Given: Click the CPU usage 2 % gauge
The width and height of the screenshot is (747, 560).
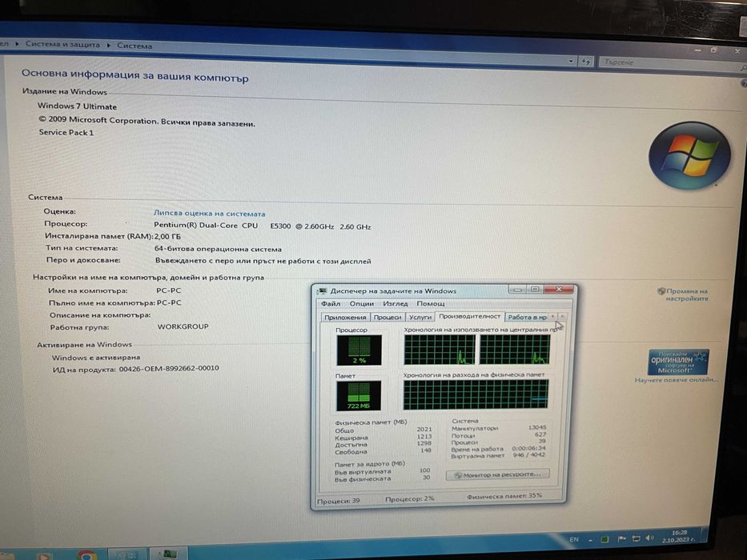Looking at the screenshot, I should 359,350.
